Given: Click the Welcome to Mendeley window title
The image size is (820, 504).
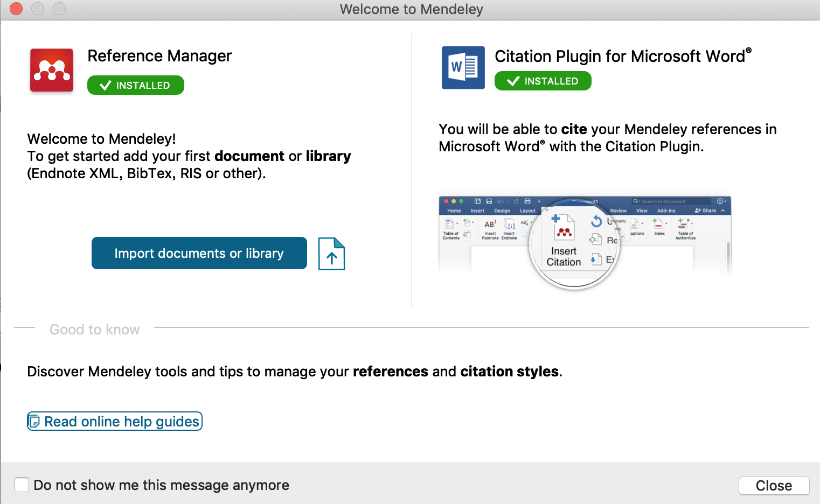Looking at the screenshot, I should click(x=412, y=9).
